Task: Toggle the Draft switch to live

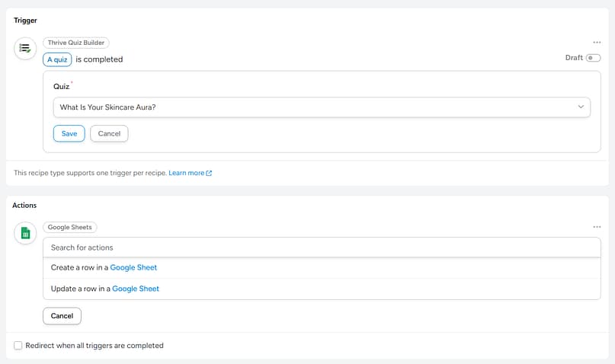Action: pos(593,58)
